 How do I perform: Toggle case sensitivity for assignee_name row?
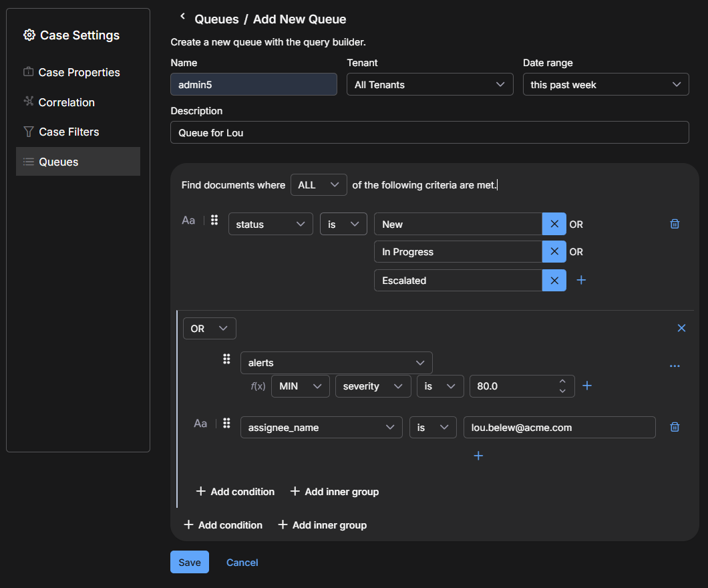point(200,424)
